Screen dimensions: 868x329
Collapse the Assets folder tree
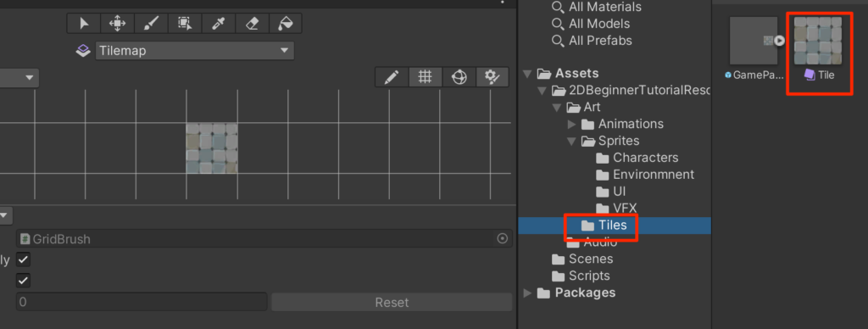[527, 73]
